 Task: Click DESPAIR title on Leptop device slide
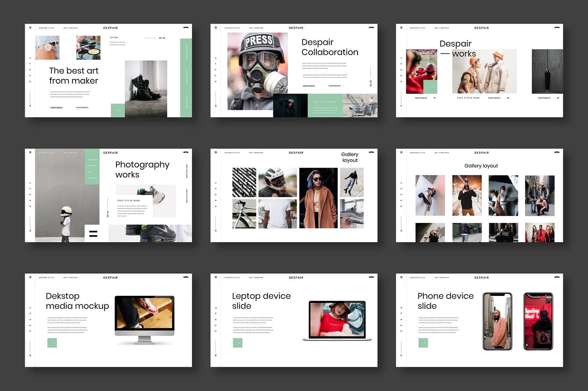tap(296, 277)
